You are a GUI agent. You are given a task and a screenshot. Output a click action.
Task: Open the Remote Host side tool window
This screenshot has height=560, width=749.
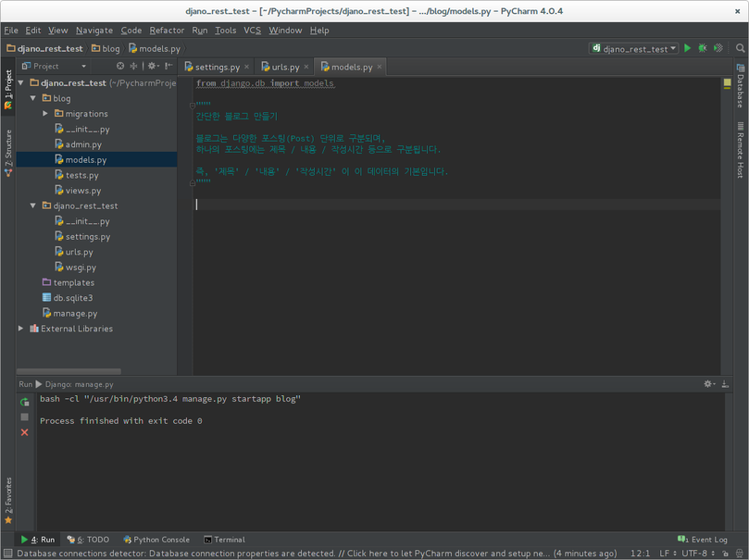tap(741, 150)
